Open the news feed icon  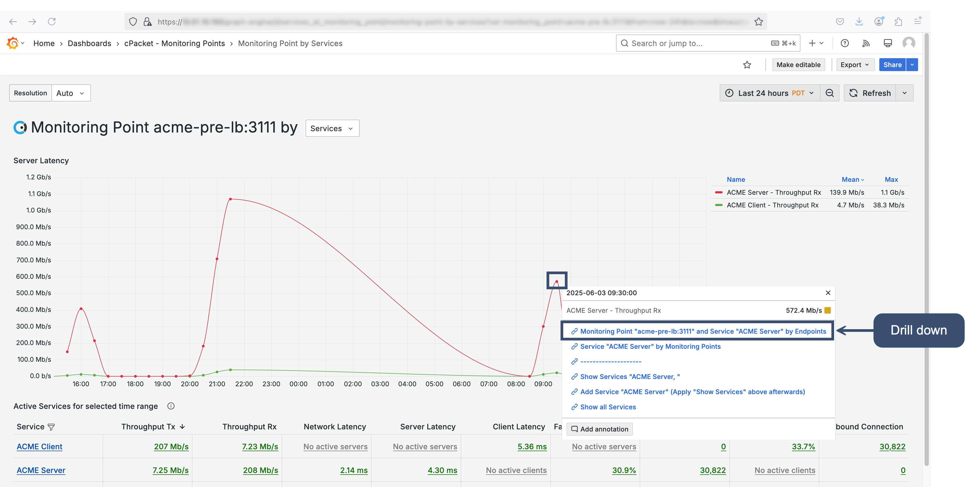866,43
